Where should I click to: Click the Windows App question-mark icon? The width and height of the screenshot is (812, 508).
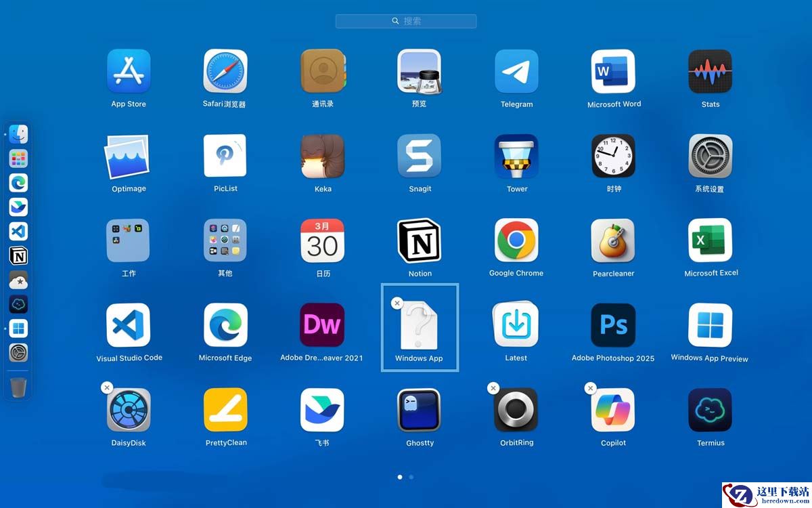pos(420,325)
